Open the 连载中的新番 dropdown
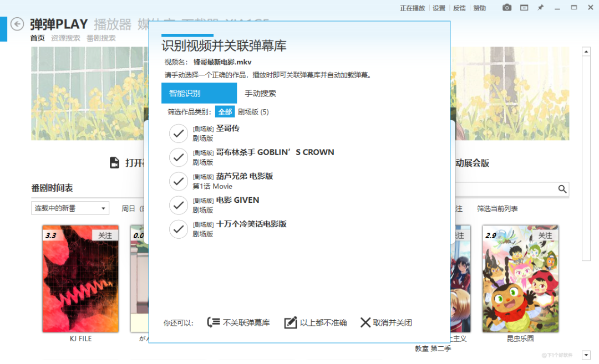 (x=69, y=207)
